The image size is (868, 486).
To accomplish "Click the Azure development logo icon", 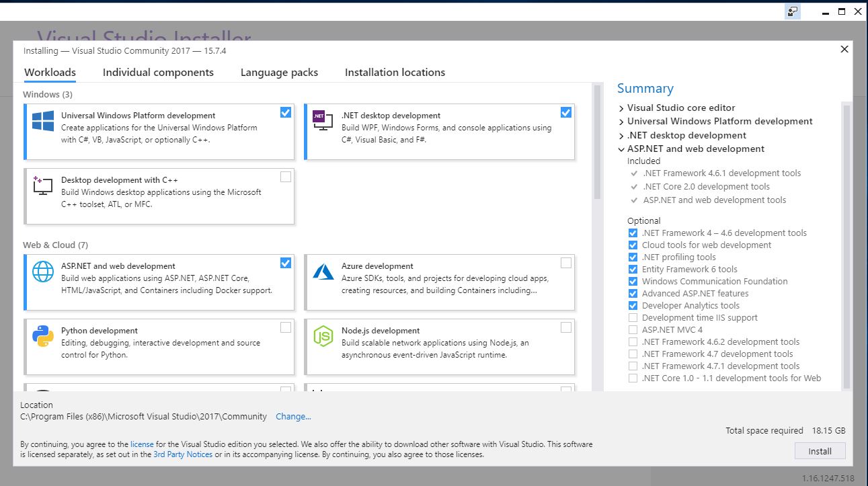I will tap(323, 272).
